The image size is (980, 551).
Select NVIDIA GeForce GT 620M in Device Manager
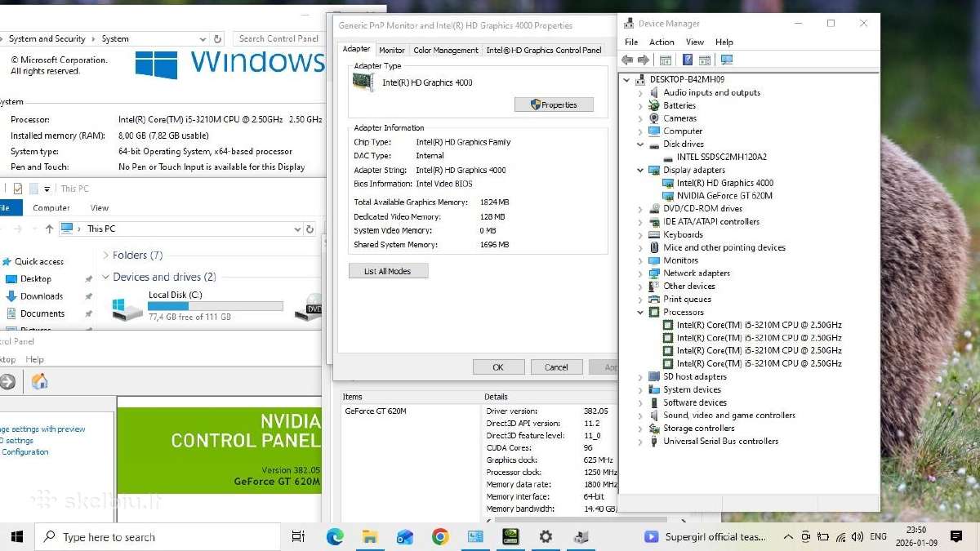click(x=724, y=196)
